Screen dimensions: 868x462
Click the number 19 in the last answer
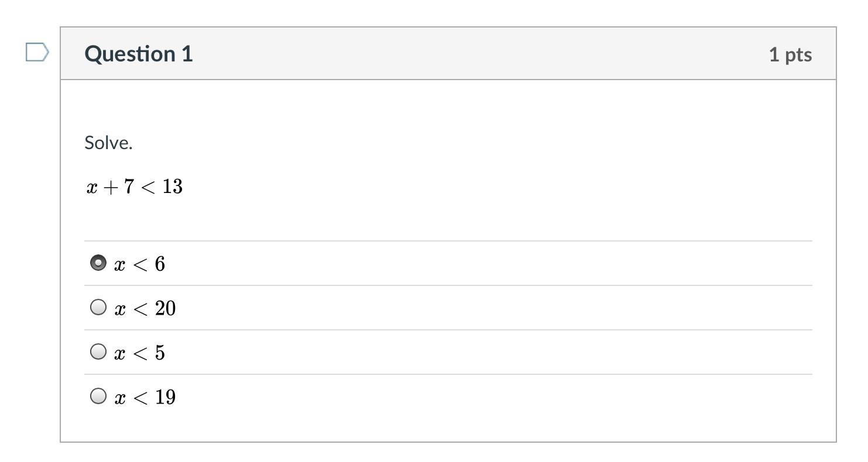coord(166,397)
